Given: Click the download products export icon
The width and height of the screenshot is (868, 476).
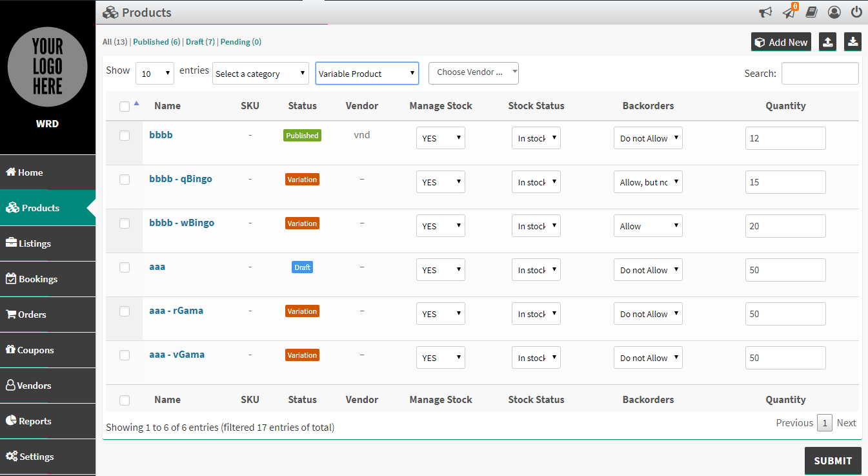Looking at the screenshot, I should click(x=853, y=42).
